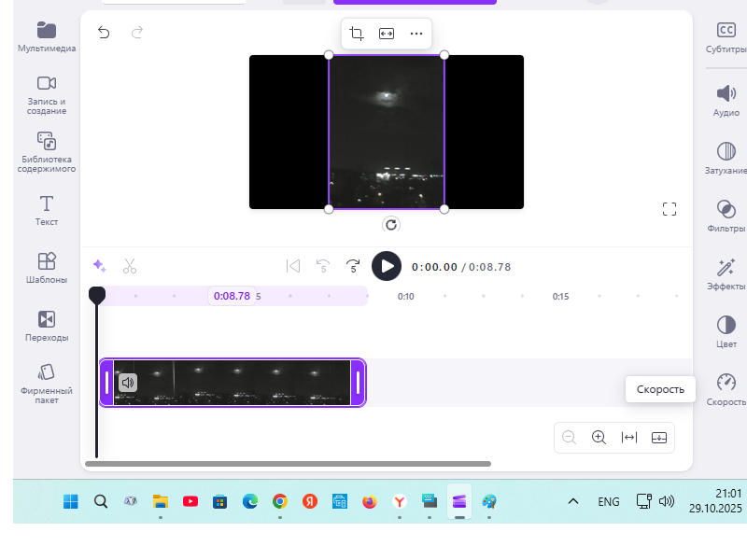Screen dimensions: 747x560
Task: Expand hidden taskbar icons
Action: point(572,501)
